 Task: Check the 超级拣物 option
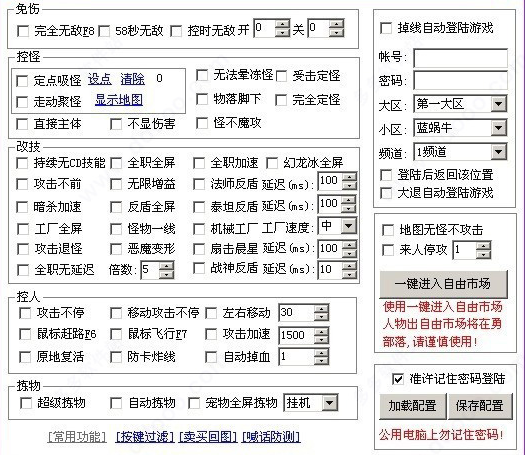pos(26,403)
